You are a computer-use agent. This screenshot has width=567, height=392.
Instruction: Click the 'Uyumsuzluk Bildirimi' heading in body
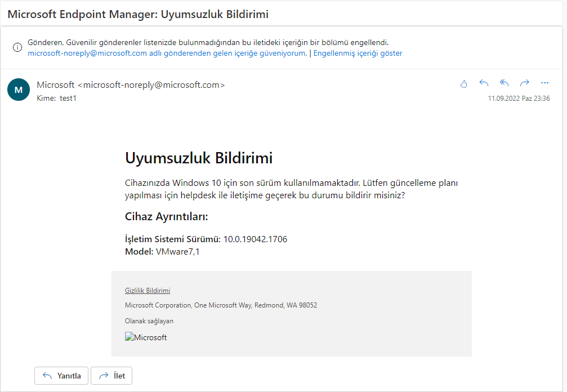pyautogui.click(x=199, y=158)
